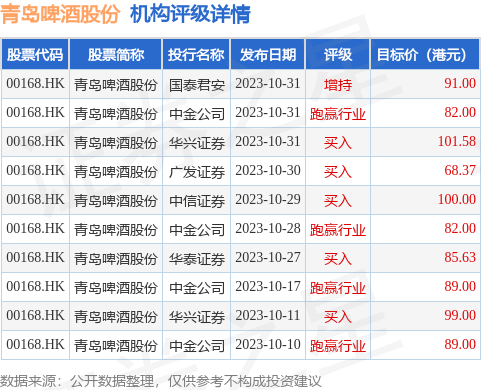Click target price 101.58
481x390 pixels.
(456, 141)
